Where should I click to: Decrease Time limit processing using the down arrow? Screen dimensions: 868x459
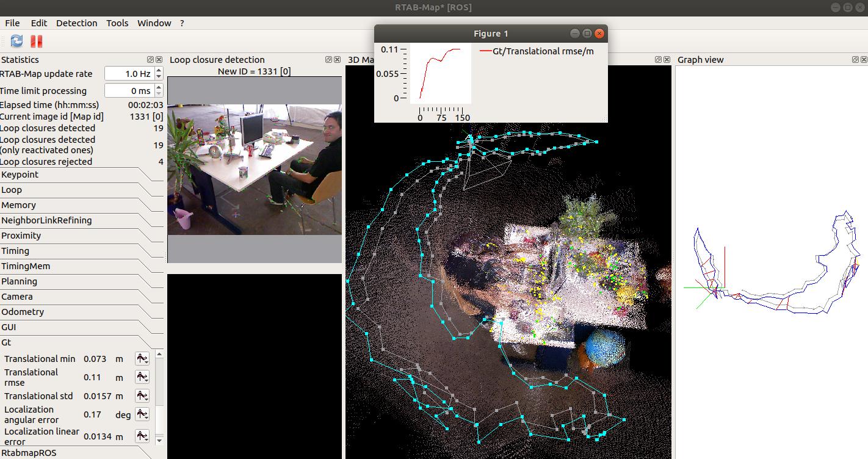tap(157, 94)
